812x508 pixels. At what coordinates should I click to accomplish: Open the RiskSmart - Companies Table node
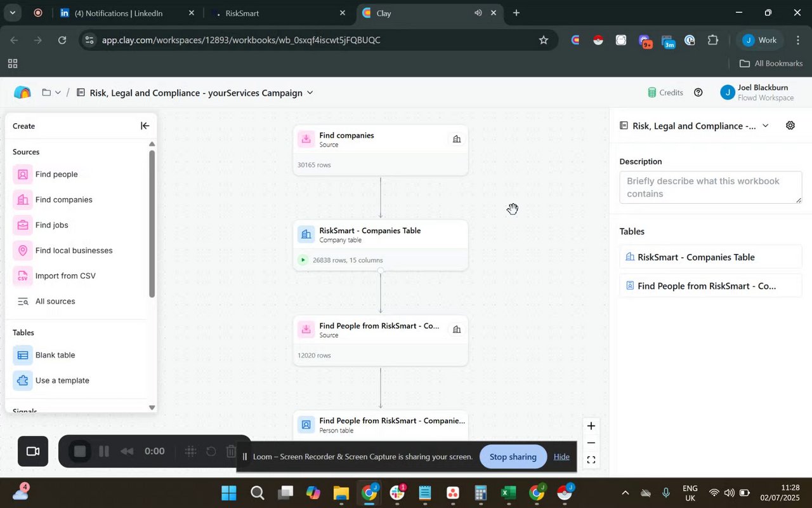click(381, 245)
